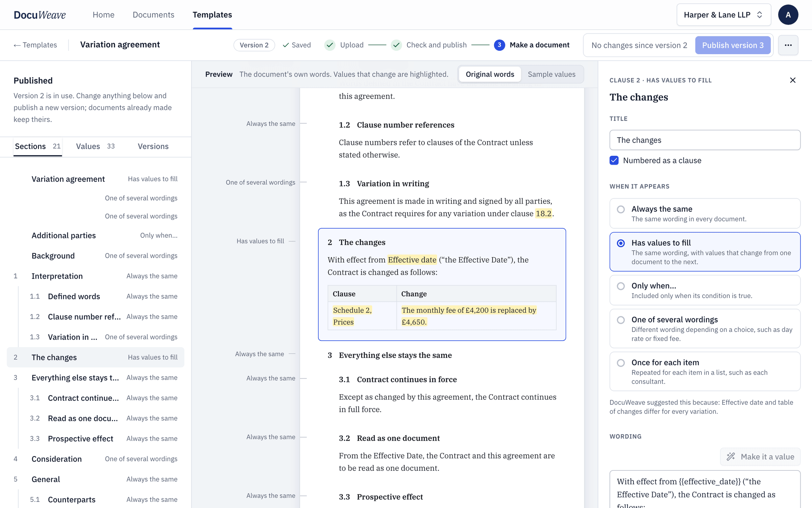
Task: Go to the Home nav item
Action: pos(104,15)
